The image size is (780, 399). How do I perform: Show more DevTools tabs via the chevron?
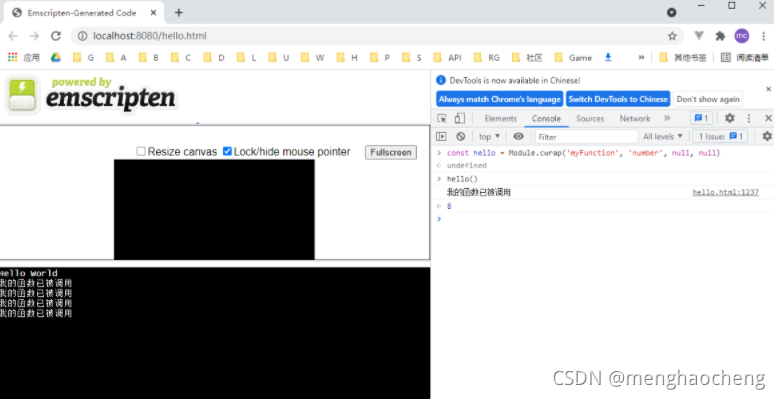pos(667,118)
